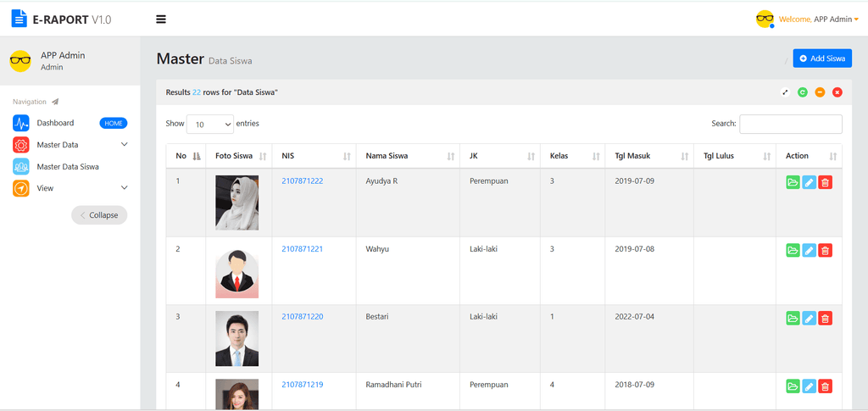Expand the panel to fullscreen
868x411 pixels.
pyautogui.click(x=784, y=92)
